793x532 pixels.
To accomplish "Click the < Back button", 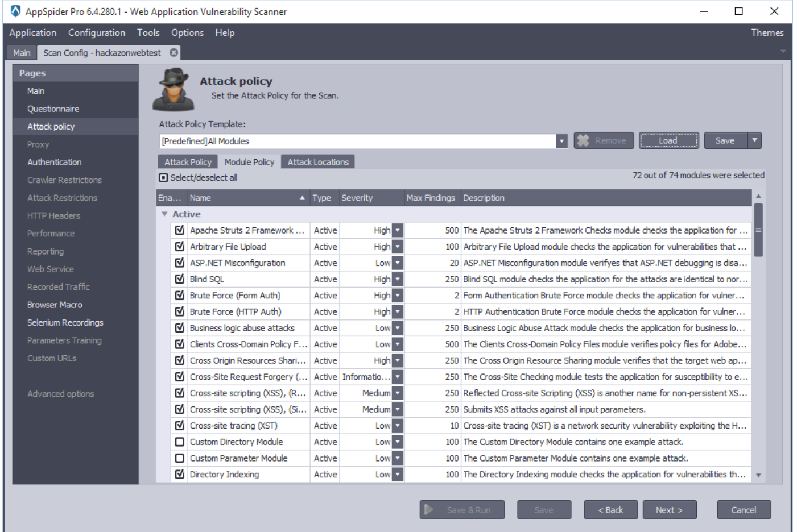I will pos(610,510).
